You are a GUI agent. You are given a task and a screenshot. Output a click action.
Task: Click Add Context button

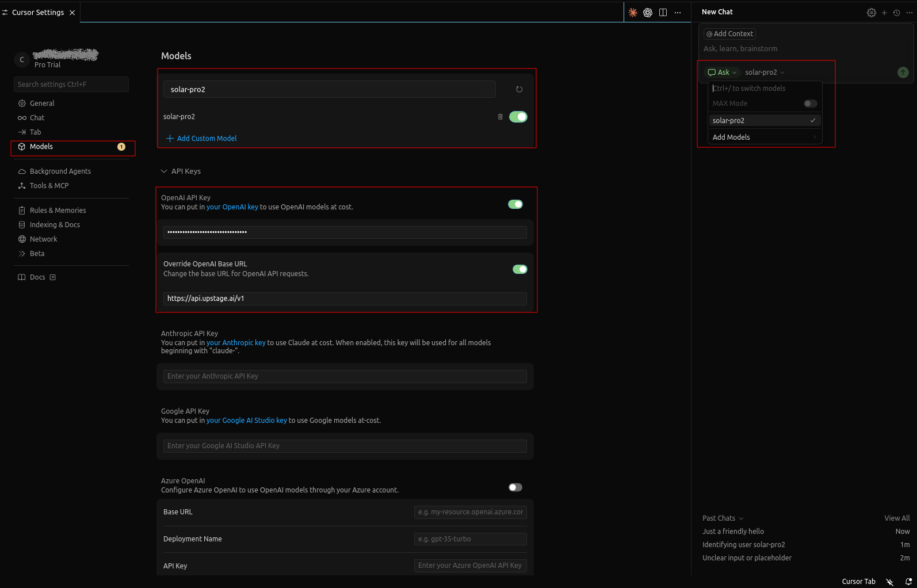[x=729, y=34]
